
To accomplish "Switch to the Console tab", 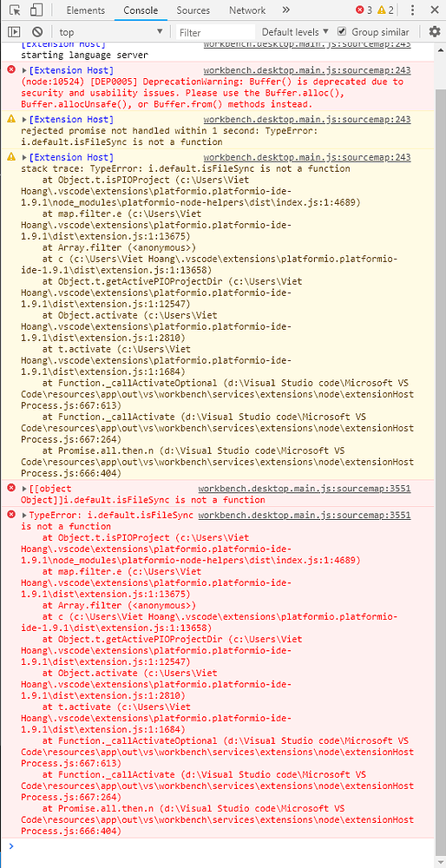I will [141, 10].
